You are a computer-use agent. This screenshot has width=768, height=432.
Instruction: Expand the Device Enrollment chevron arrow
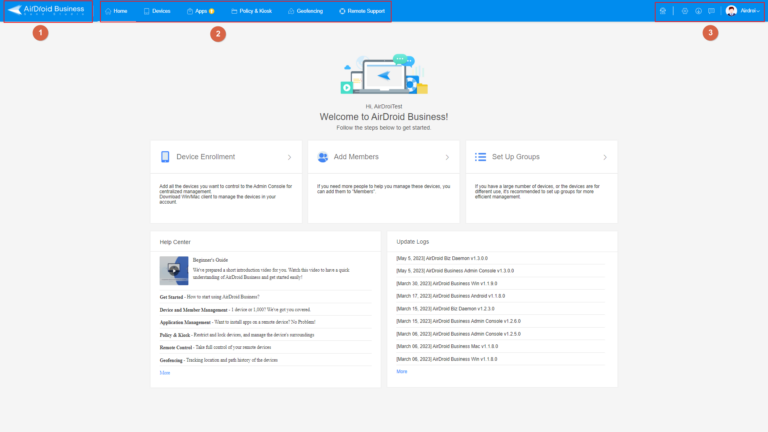point(290,157)
